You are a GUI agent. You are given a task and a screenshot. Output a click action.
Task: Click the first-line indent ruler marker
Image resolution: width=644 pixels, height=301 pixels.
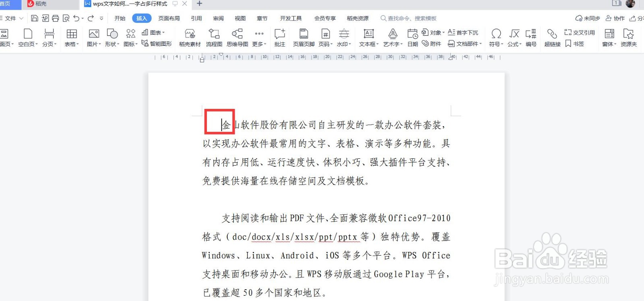tap(221, 54)
